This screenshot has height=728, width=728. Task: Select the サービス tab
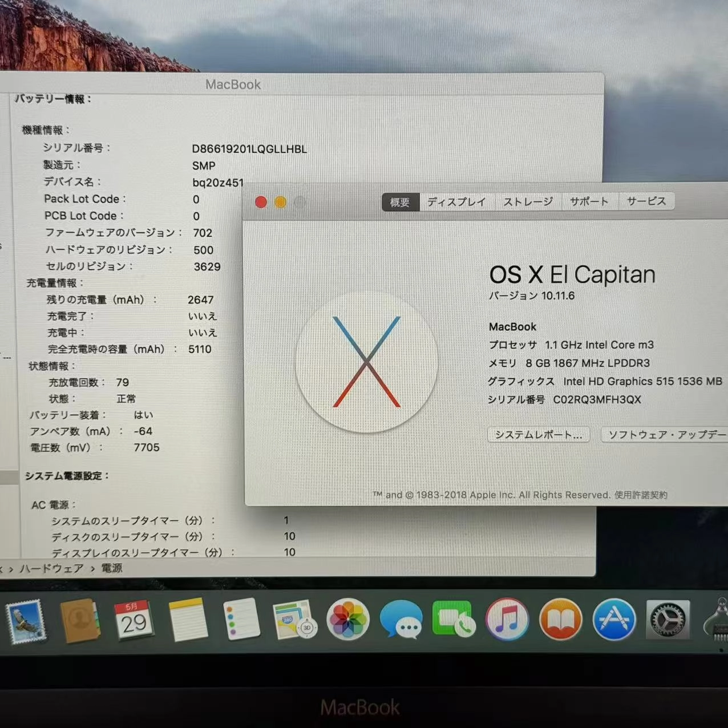click(x=646, y=201)
